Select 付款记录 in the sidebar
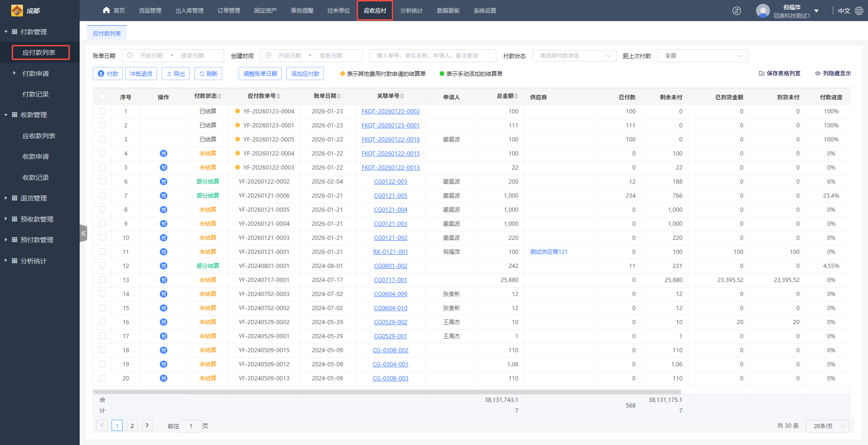Screen dimensions: 868x445 tap(36, 94)
